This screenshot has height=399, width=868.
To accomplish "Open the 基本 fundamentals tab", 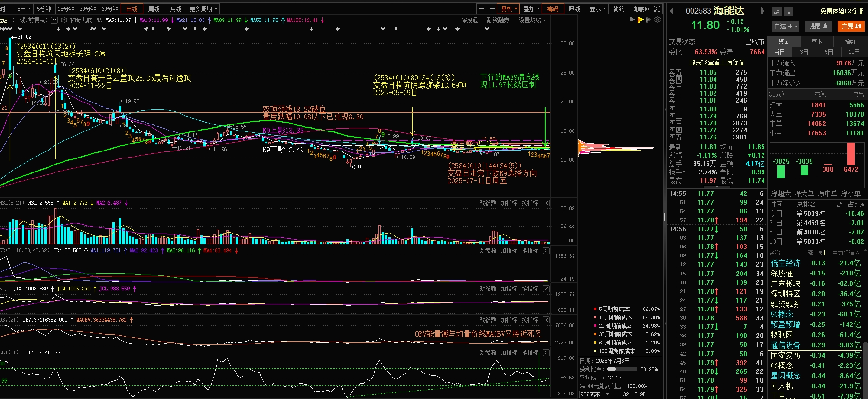I will click(817, 41).
